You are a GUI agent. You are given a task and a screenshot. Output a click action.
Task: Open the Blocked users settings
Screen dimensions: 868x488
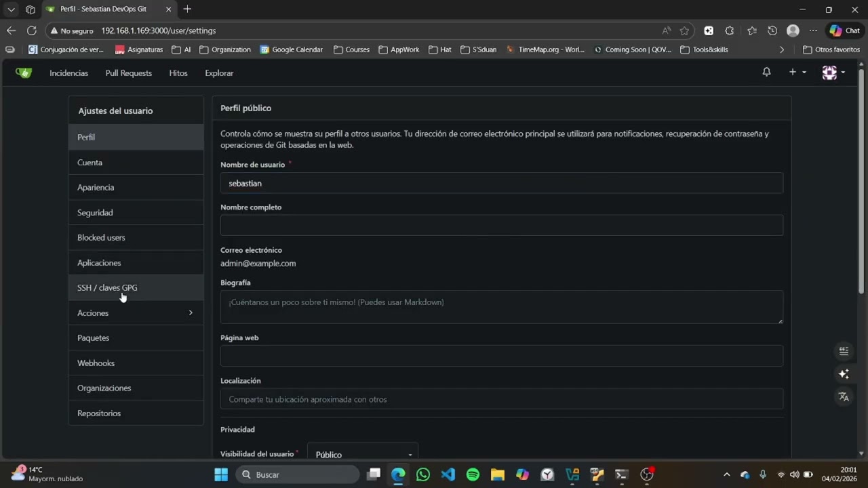pos(136,237)
